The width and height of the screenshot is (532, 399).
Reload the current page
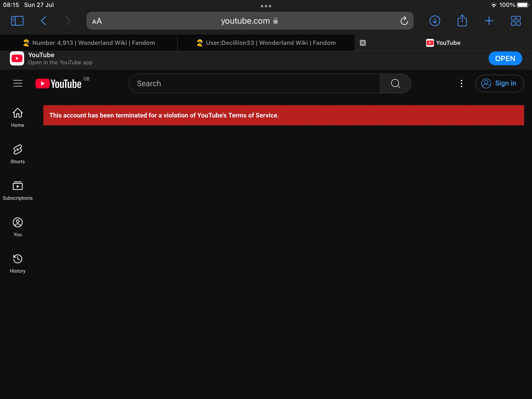pyautogui.click(x=404, y=21)
